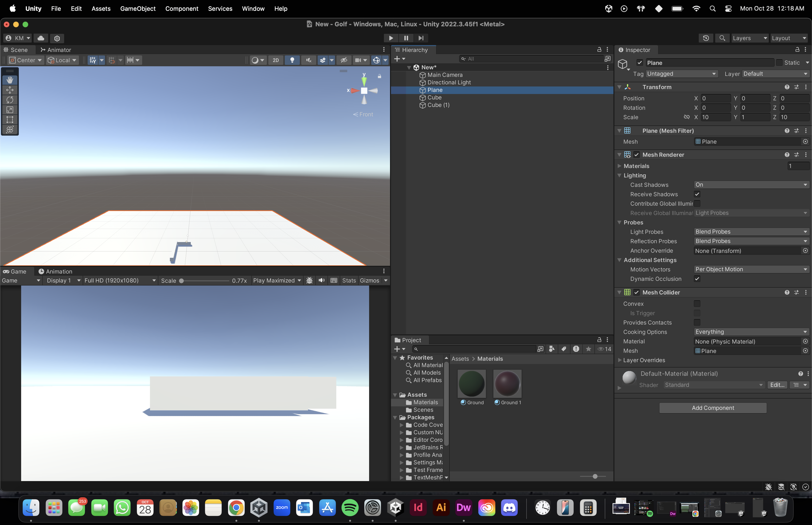Open Layers dropdown in toolbar
Image resolution: width=812 pixels, height=525 pixels.
click(750, 38)
